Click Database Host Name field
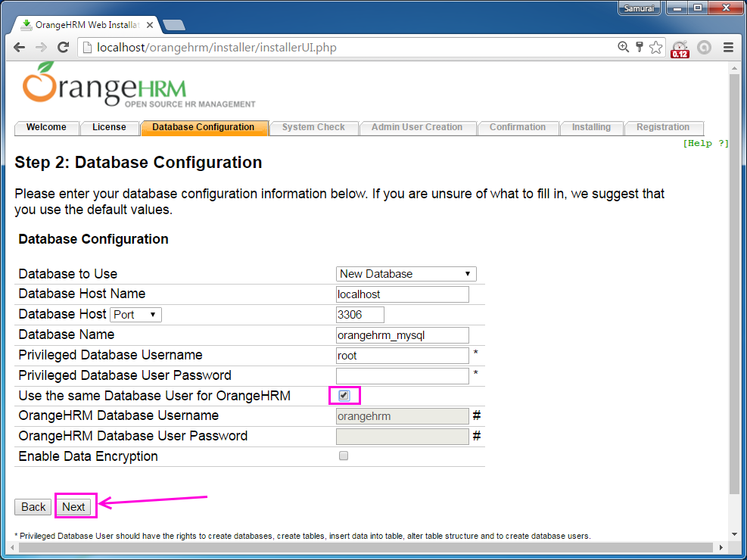The width and height of the screenshot is (747, 560). [402, 294]
